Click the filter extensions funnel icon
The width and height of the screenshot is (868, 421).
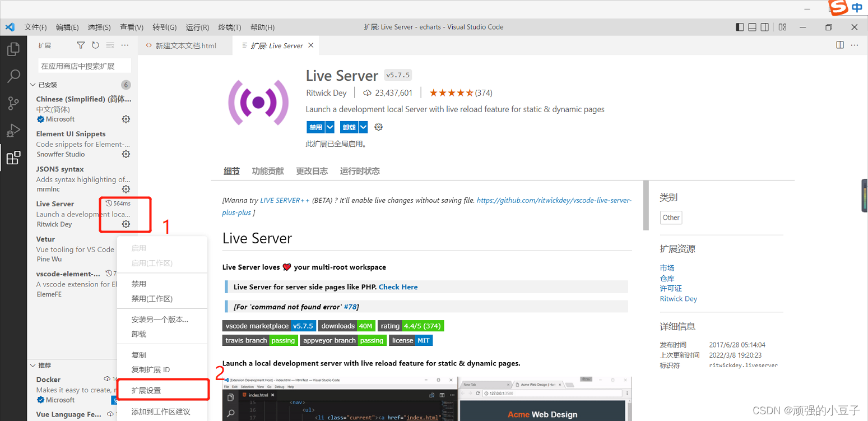click(x=81, y=45)
